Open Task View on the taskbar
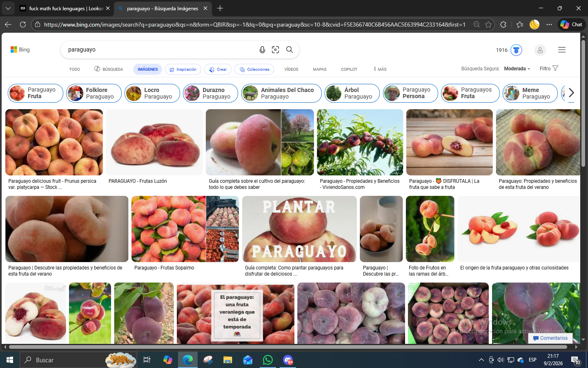Viewport: 588px width, 368px height. 147,360
